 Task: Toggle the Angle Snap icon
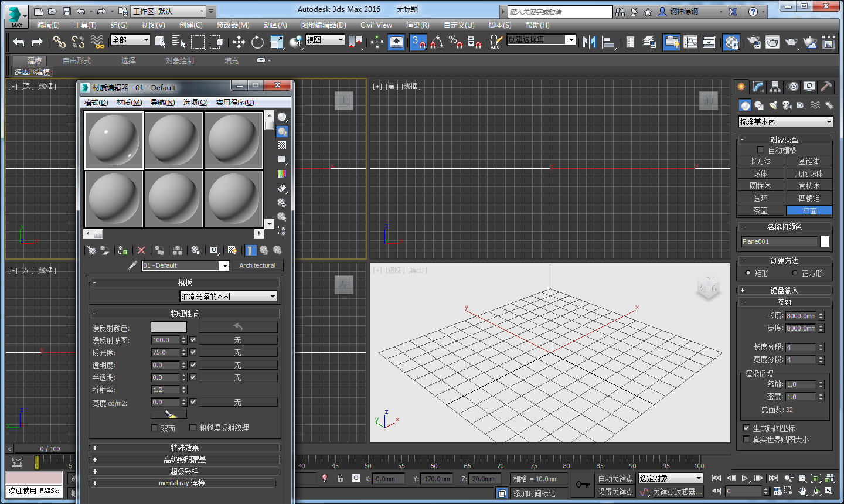pos(437,42)
